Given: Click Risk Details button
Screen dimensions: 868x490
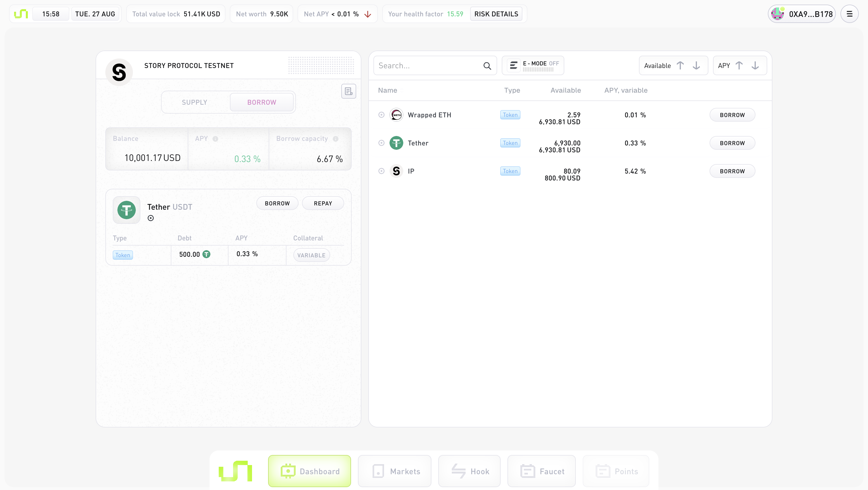Looking at the screenshot, I should click(496, 14).
